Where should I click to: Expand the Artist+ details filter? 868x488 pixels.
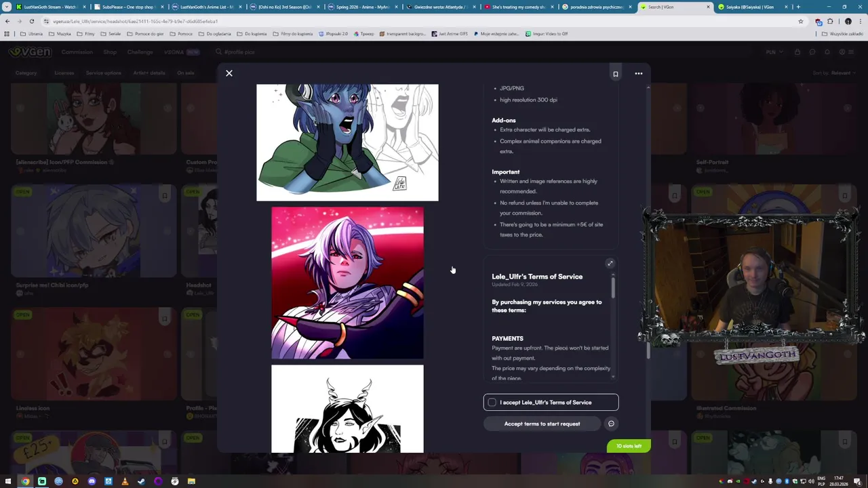click(x=151, y=73)
